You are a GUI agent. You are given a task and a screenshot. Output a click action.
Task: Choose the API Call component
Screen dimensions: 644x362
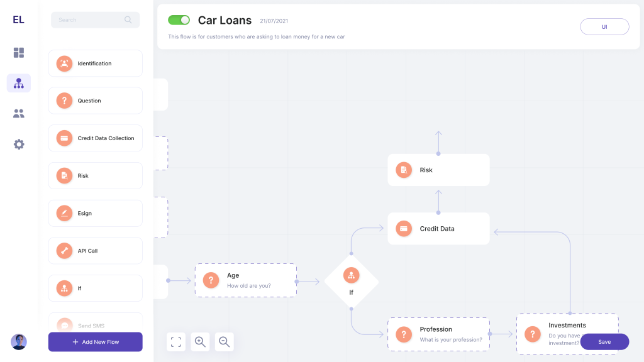click(96, 251)
